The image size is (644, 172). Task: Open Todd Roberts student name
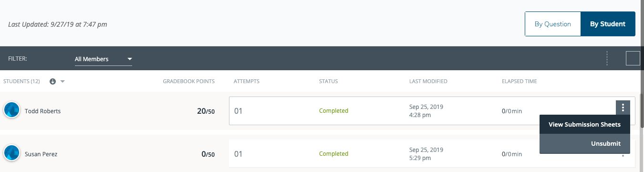[x=42, y=111]
